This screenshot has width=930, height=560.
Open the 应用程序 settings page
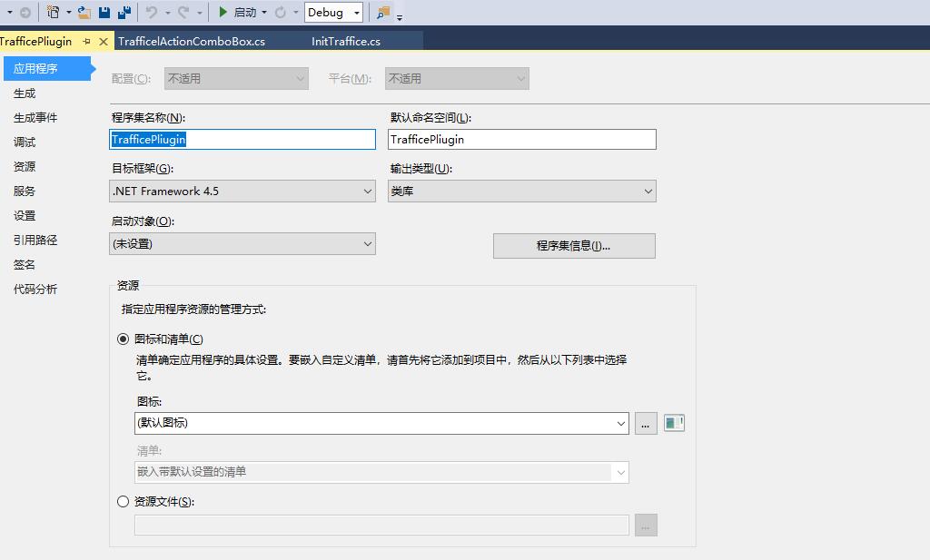[x=47, y=69]
